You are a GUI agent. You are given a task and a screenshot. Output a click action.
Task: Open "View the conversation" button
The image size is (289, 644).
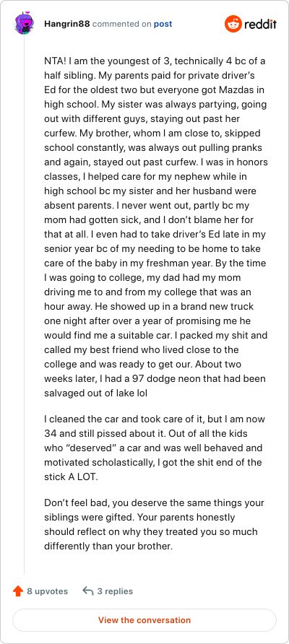(x=144, y=620)
